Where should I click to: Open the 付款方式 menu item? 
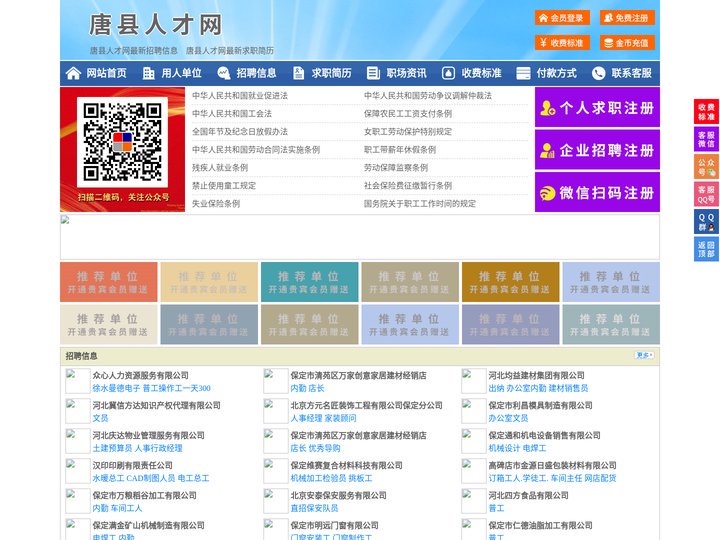click(x=557, y=73)
